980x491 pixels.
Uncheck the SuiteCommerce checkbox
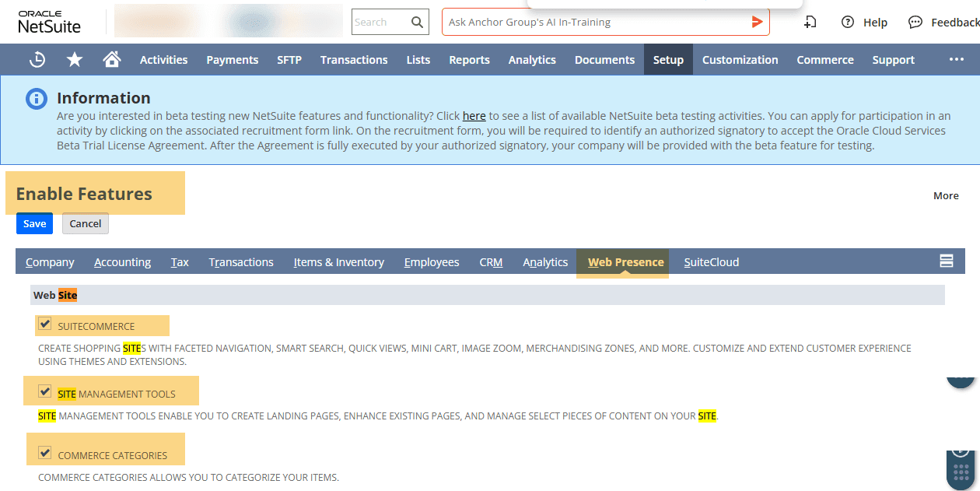[x=44, y=324]
